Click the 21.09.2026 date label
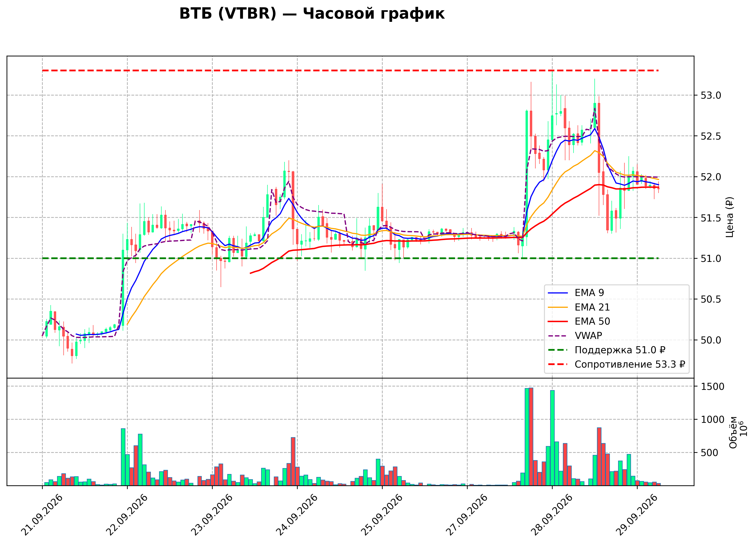 coord(42,515)
